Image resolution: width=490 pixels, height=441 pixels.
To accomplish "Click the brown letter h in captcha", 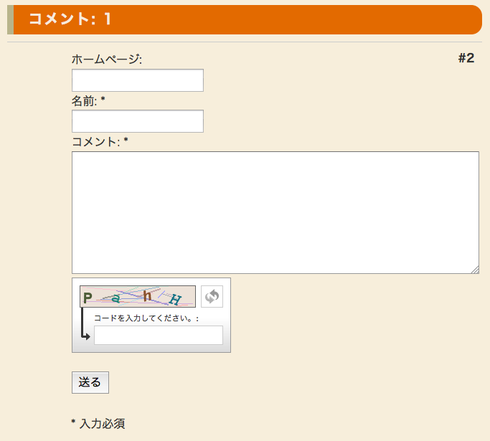I will (147, 296).
